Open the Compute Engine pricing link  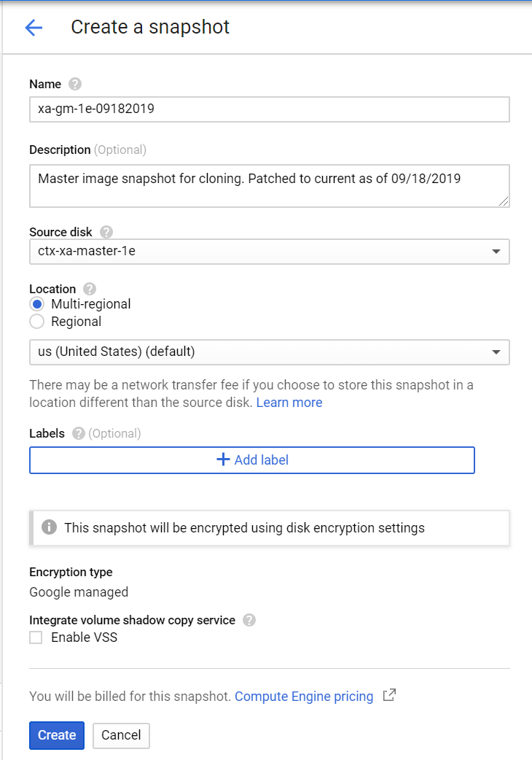tap(303, 697)
